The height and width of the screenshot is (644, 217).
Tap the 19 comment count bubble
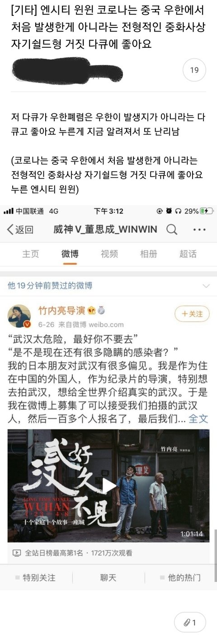coord(194,70)
